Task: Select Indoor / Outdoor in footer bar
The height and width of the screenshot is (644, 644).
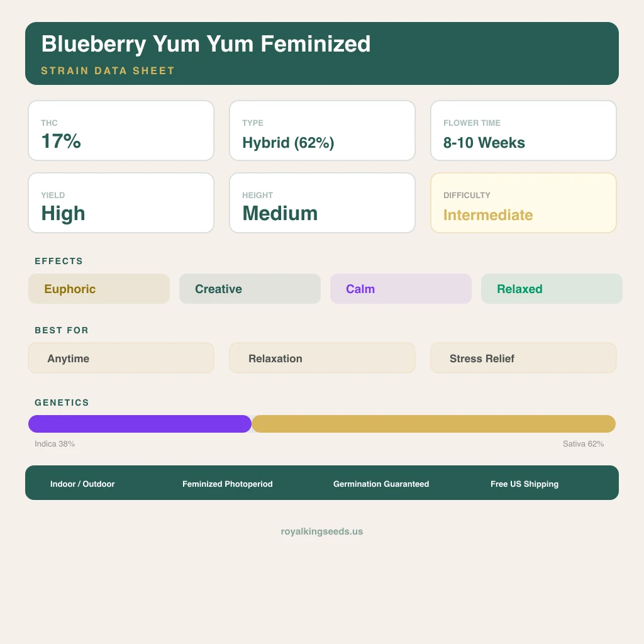Action: [82, 484]
